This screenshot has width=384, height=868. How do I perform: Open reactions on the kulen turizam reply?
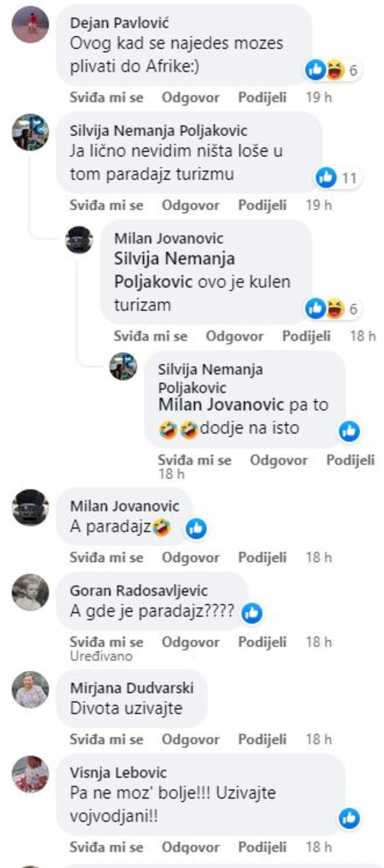[333, 309]
